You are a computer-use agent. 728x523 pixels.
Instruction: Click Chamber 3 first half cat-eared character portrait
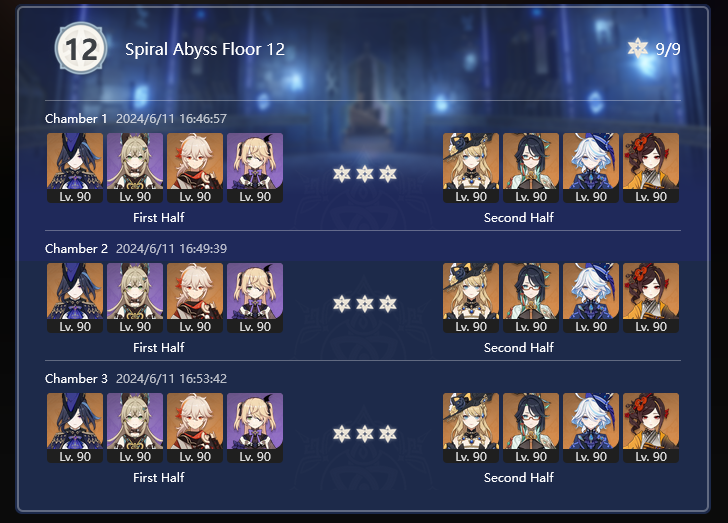click(135, 428)
